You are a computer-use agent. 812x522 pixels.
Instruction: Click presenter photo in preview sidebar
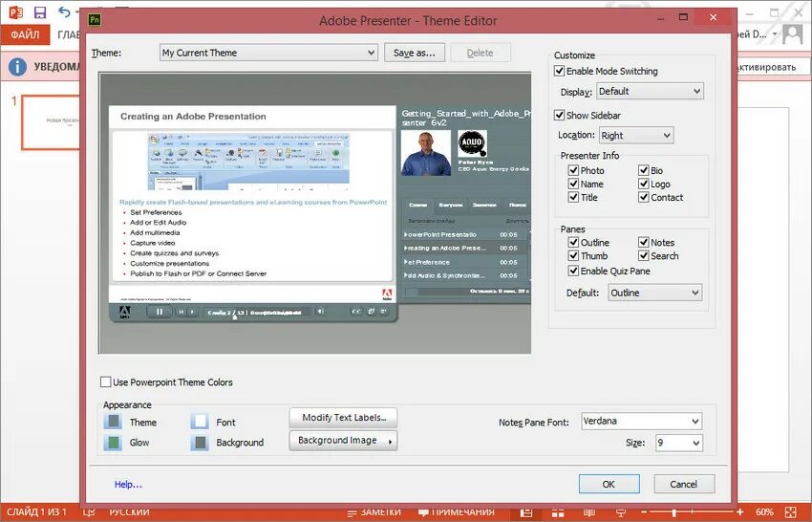pyautogui.click(x=426, y=153)
